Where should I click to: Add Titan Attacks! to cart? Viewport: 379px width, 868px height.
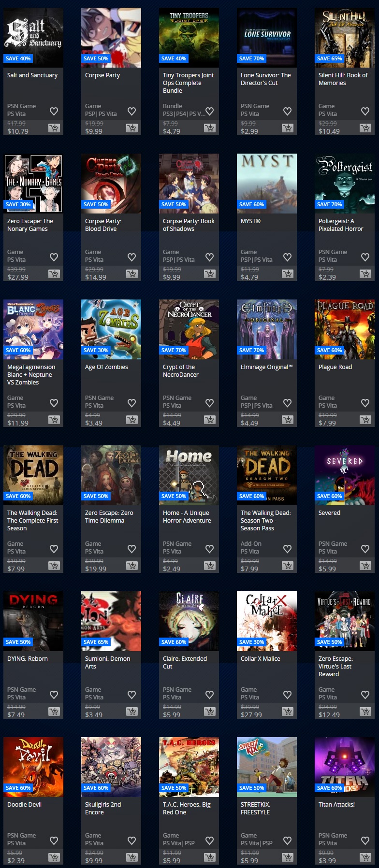click(x=365, y=857)
